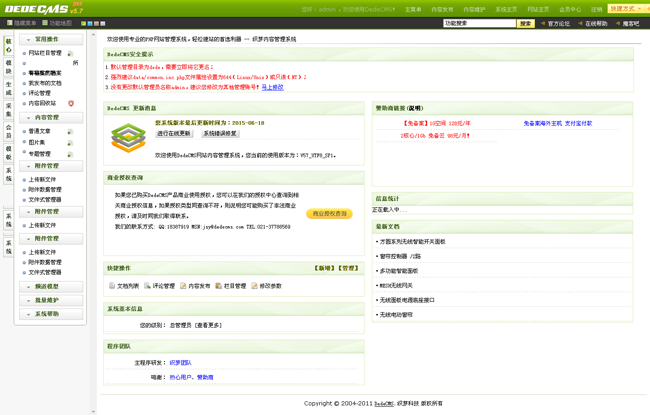Click the sidebar scrollbar down arrow

(x=93, y=412)
